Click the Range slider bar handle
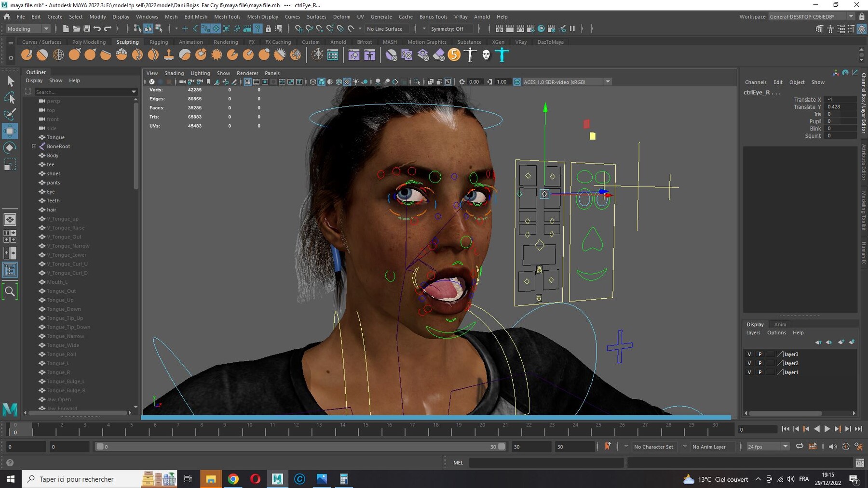Image resolution: width=868 pixels, height=488 pixels. 300,447
